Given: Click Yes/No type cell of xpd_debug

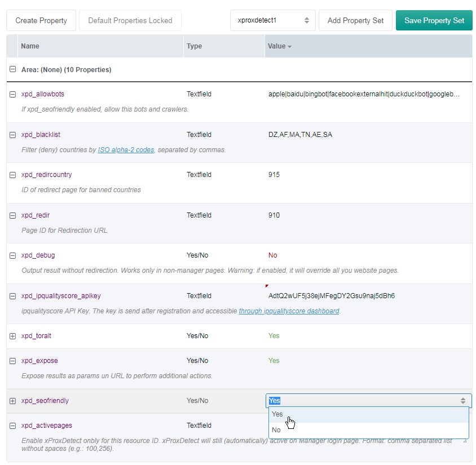Looking at the screenshot, I should pyautogui.click(x=197, y=255).
